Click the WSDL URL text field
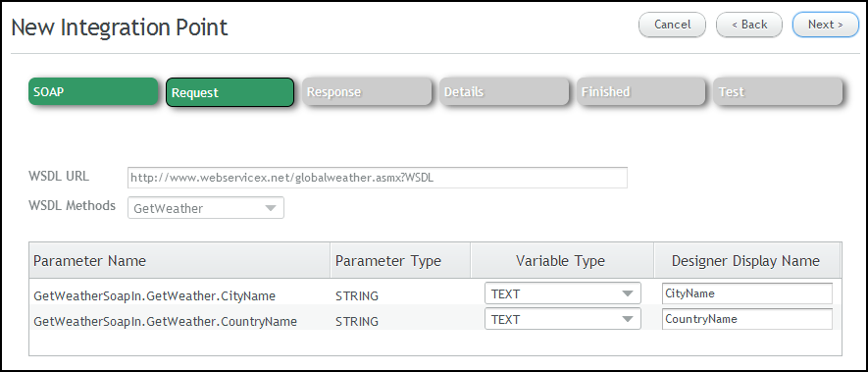This screenshot has height=372, width=868. tap(378, 178)
